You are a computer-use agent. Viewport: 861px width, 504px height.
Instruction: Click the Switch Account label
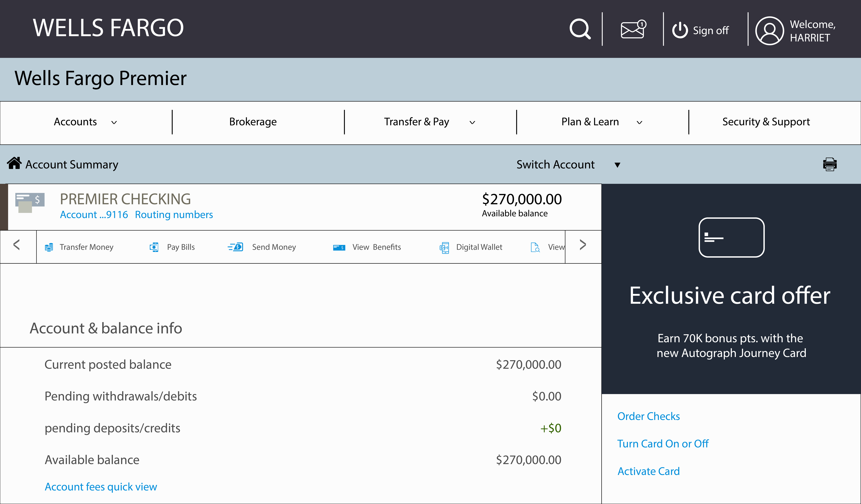(556, 165)
